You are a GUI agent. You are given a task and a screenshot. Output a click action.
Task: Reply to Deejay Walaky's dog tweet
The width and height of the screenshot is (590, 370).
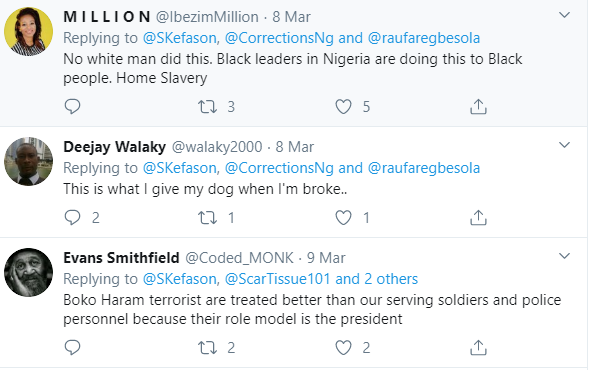coord(72,217)
